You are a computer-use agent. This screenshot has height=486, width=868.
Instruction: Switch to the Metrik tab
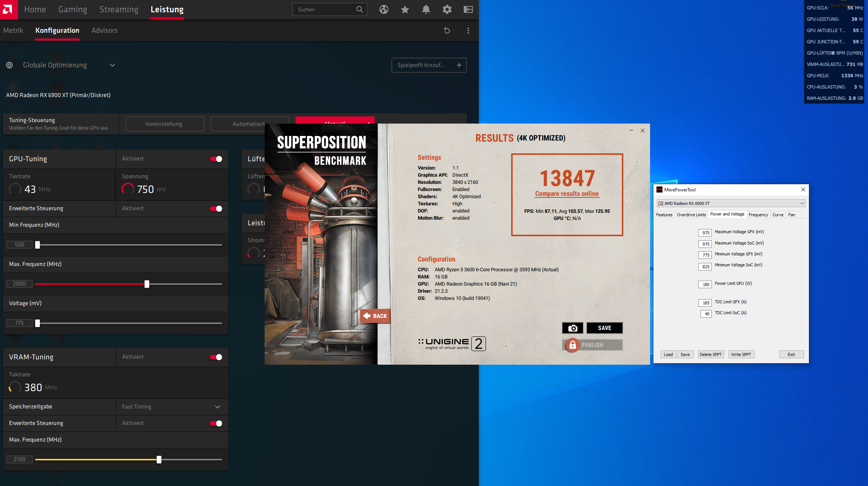point(13,31)
